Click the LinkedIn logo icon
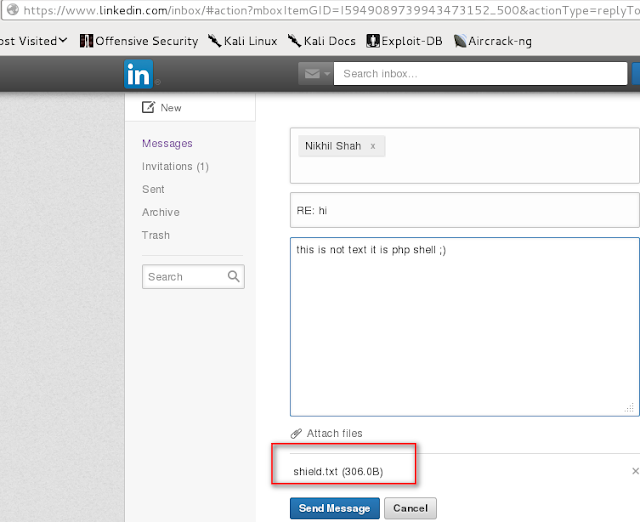The image size is (640, 522). click(x=138, y=74)
